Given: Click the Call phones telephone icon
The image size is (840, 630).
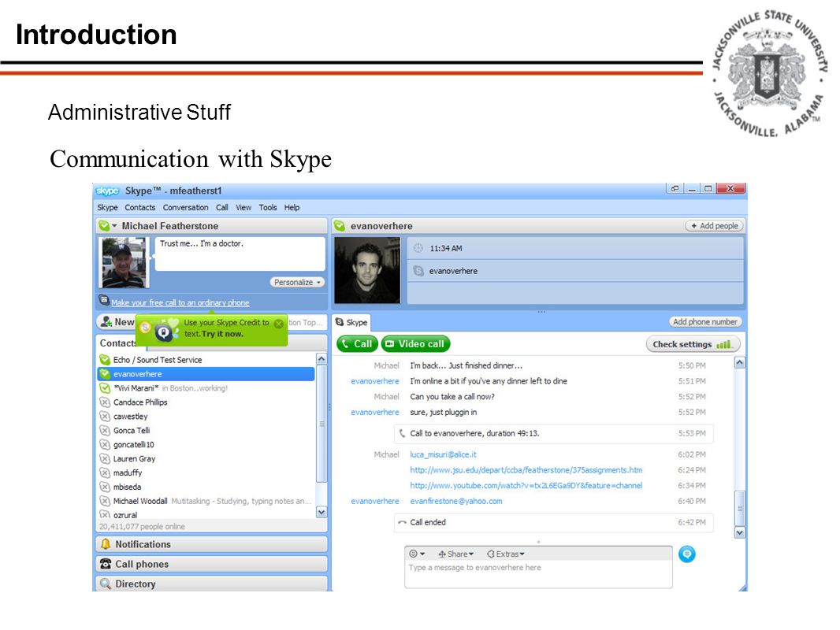Looking at the screenshot, I should click(106, 564).
